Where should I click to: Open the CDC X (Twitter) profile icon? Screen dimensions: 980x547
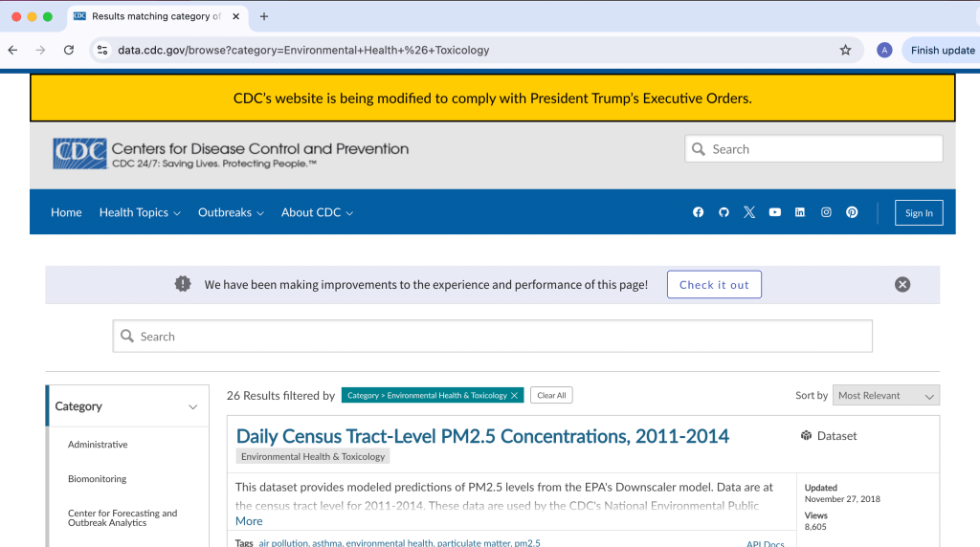click(749, 212)
